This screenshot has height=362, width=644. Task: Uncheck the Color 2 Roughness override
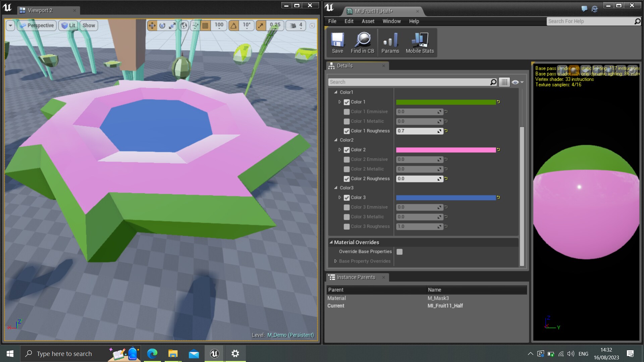point(346,179)
